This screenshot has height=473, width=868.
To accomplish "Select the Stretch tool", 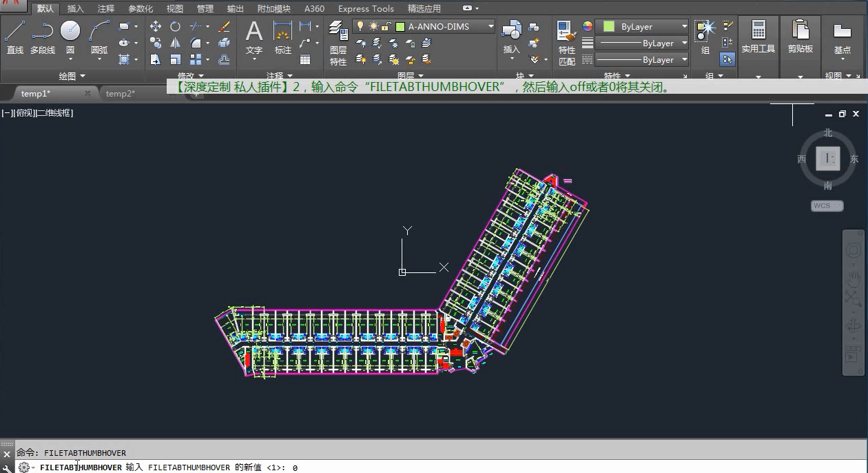I will click(156, 59).
